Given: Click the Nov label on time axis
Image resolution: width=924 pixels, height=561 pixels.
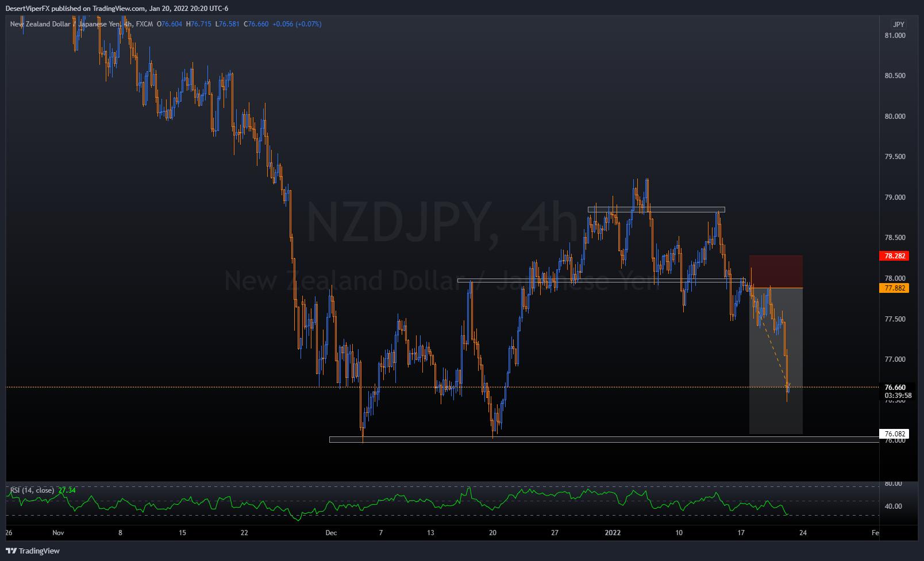Looking at the screenshot, I should coord(58,533).
